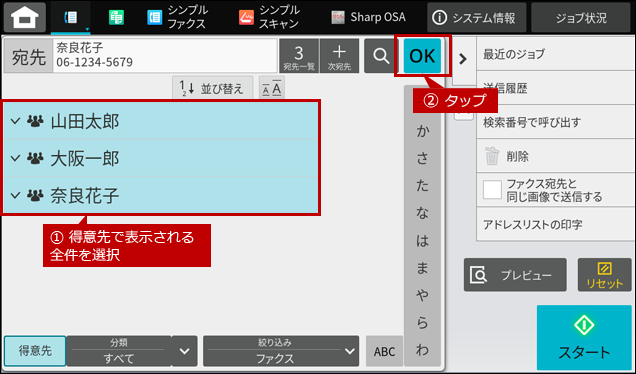Confirm with the OK button
Viewport: 636px width, 374px height.
click(422, 56)
